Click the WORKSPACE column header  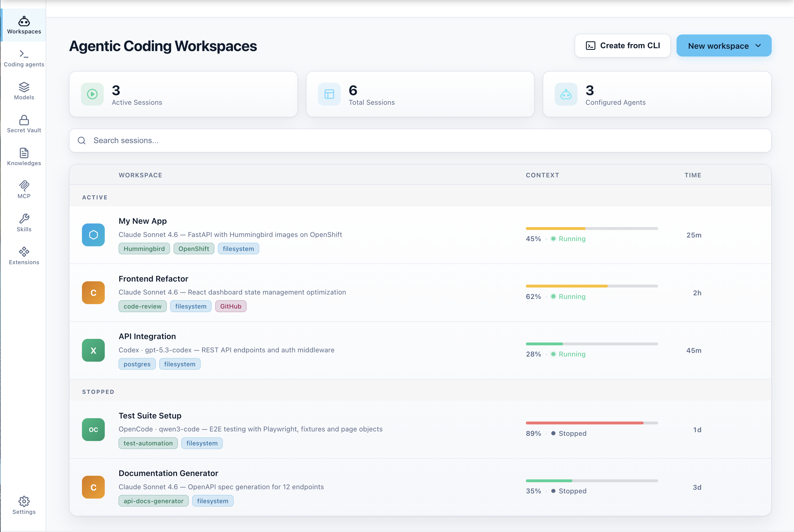pos(141,175)
